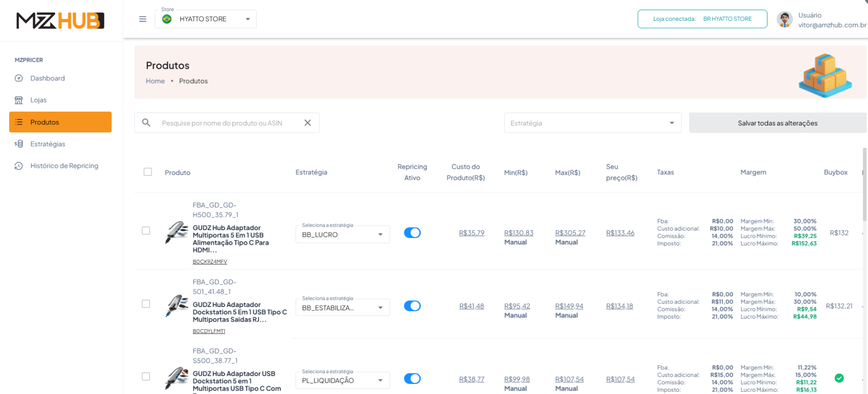Toggle repricing for BB_LUCRO product

412,233
